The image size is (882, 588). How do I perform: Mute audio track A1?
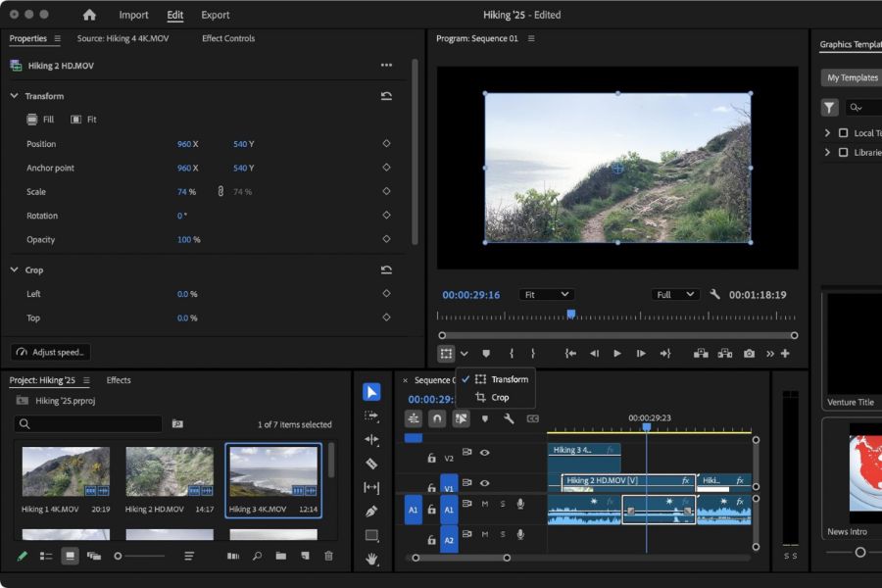[485, 504]
